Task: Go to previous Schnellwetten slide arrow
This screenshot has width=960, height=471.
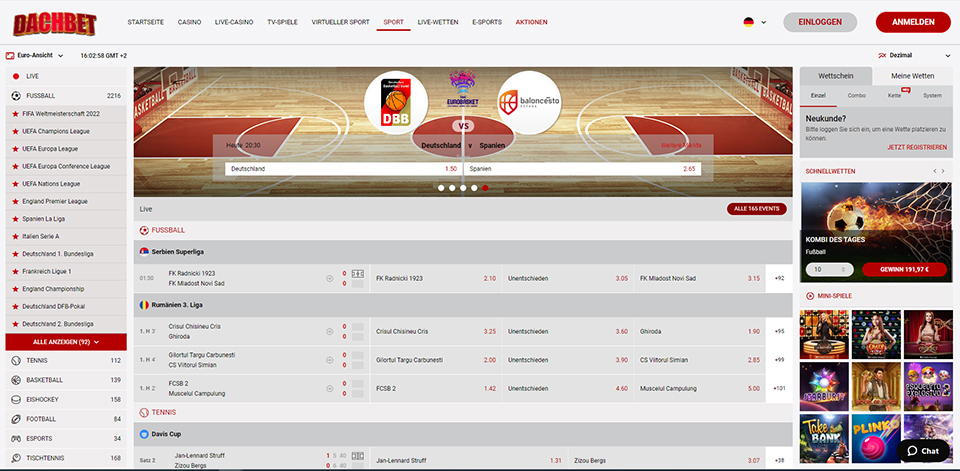Action: (934, 171)
